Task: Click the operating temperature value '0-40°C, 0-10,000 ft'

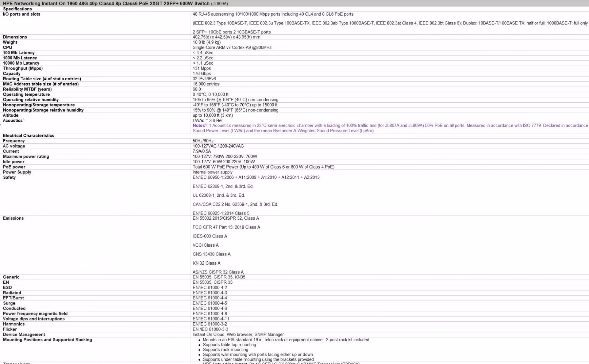Action: (x=210, y=94)
